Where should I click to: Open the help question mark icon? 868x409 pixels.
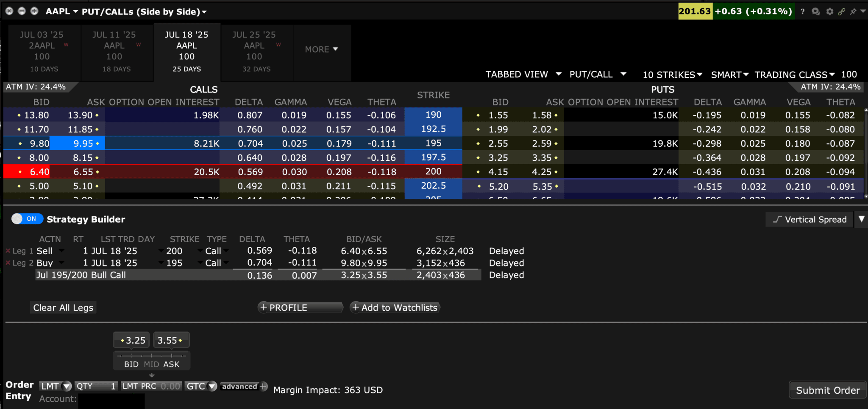tap(802, 11)
